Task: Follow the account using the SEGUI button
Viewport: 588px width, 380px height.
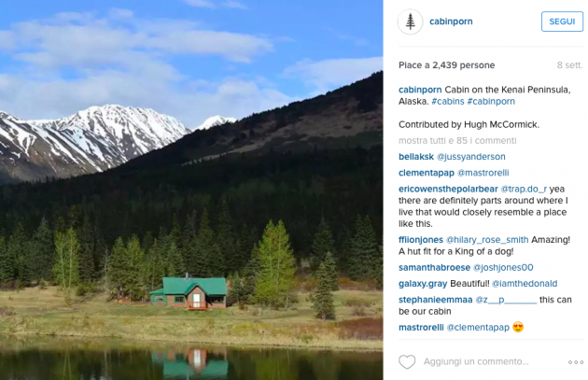Action: 562,21
